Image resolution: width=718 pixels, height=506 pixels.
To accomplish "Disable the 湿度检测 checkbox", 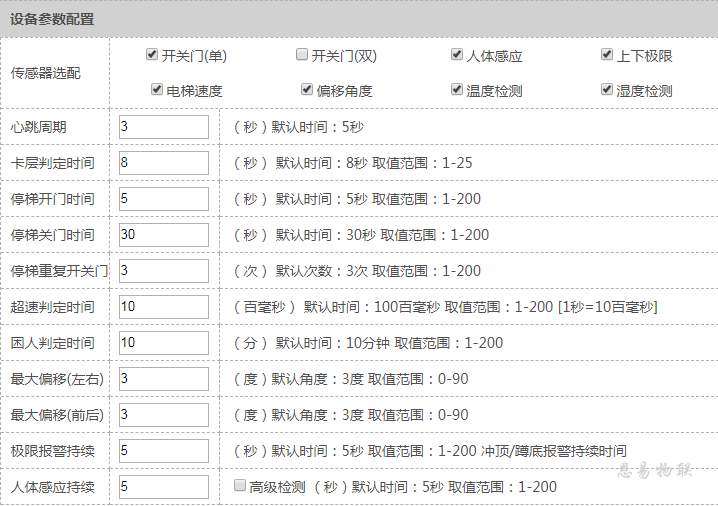I will coord(607,90).
